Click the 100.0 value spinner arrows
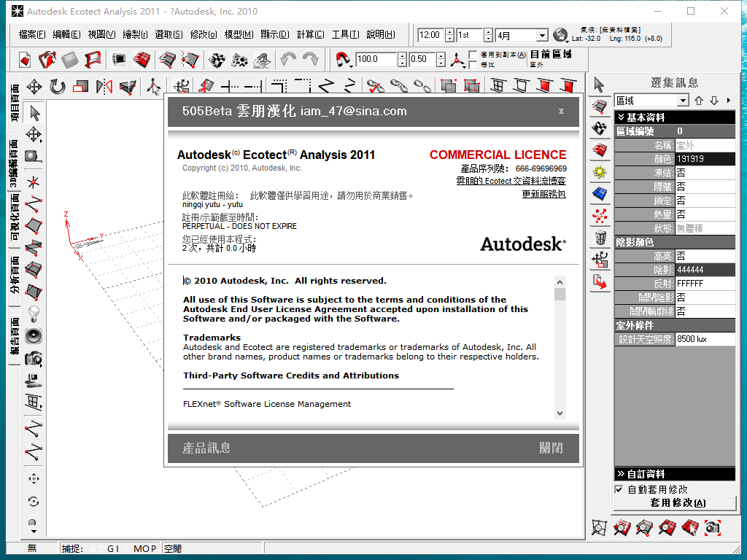 pyautogui.click(x=403, y=59)
